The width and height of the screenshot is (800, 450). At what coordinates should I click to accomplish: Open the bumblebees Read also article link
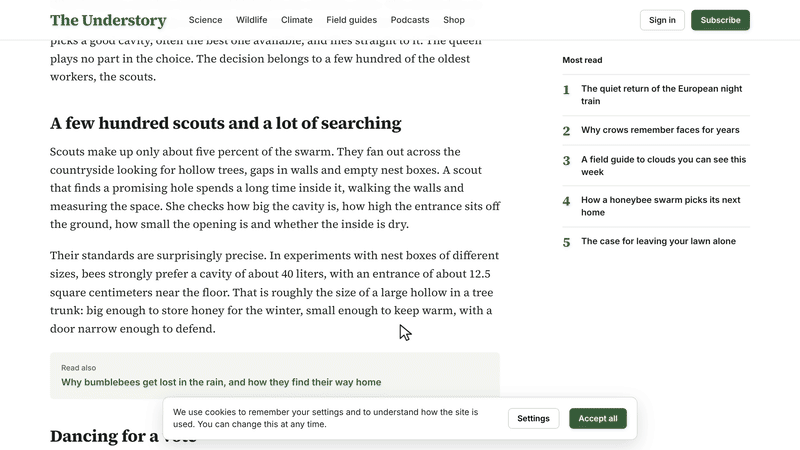pos(221,382)
